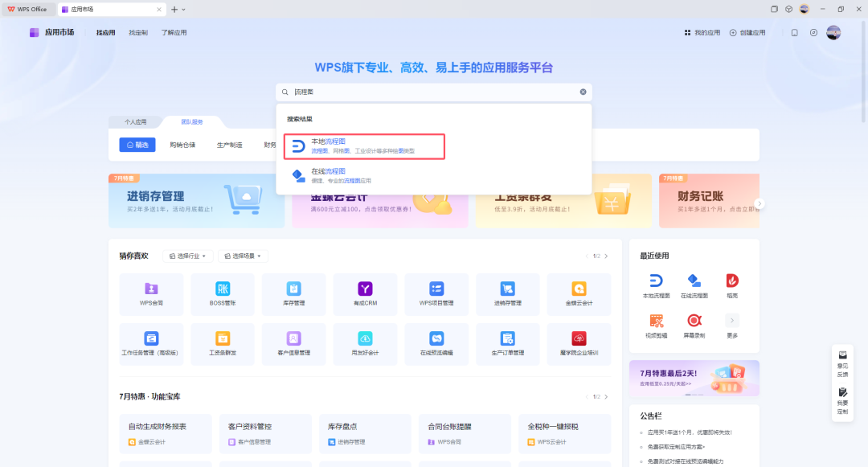Choose 本地流程图 from search results
This screenshot has height=467, width=868.
click(x=364, y=146)
